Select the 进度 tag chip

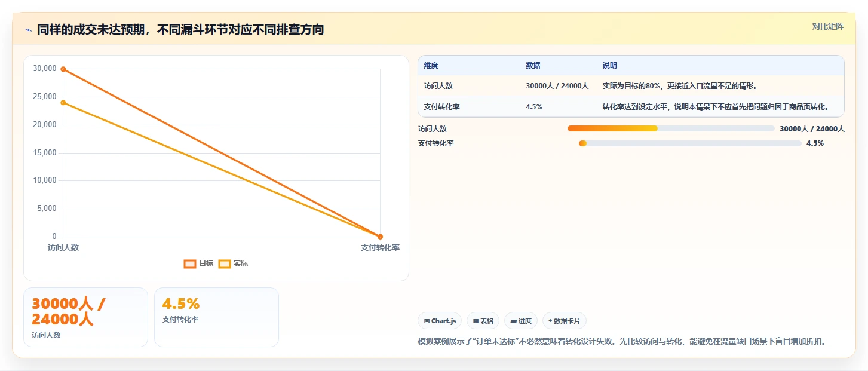[x=521, y=321]
